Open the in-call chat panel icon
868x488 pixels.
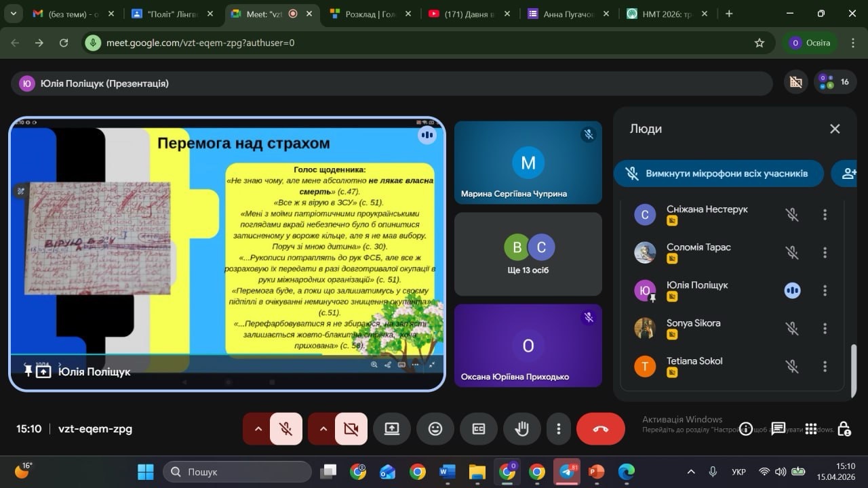point(778,428)
